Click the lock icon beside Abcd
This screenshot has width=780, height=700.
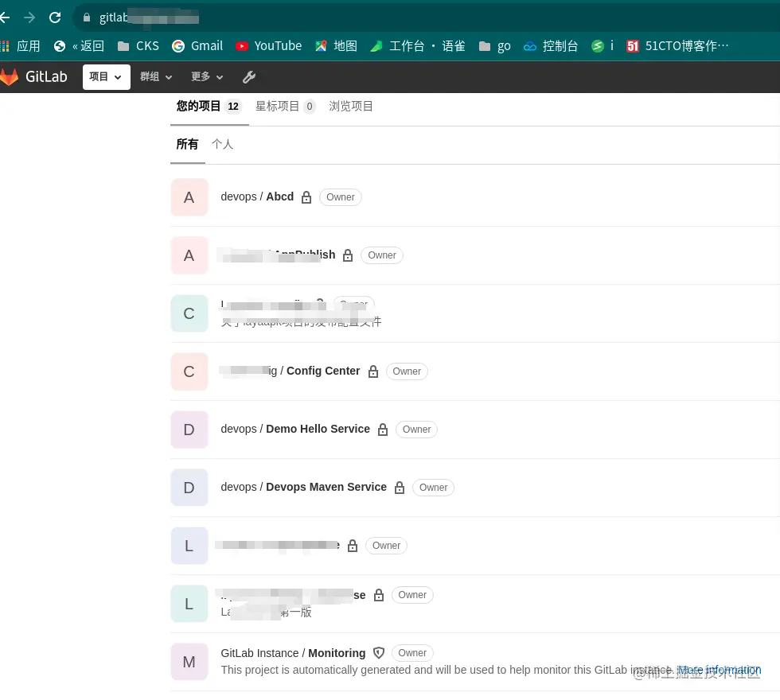(306, 197)
